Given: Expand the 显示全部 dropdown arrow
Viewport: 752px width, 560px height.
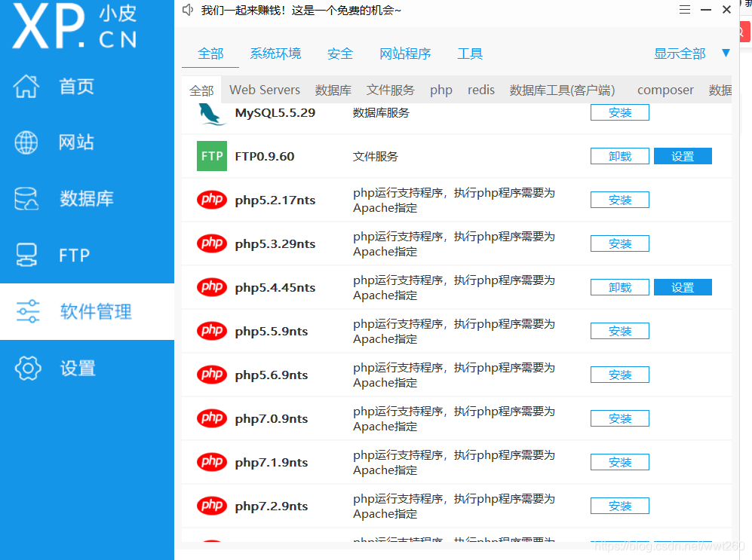Looking at the screenshot, I should (x=726, y=54).
